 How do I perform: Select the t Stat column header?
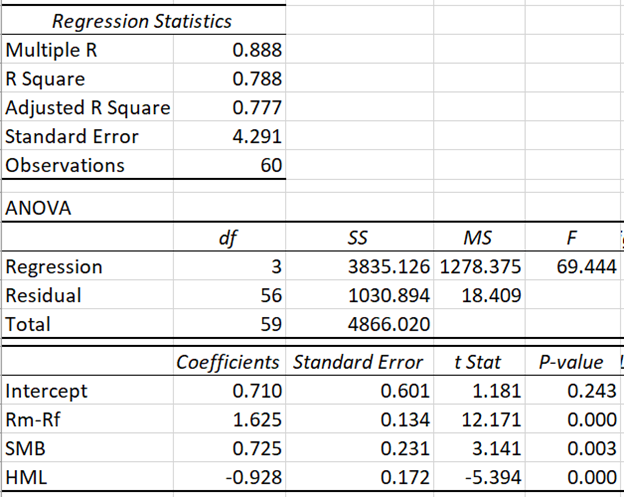click(x=478, y=362)
